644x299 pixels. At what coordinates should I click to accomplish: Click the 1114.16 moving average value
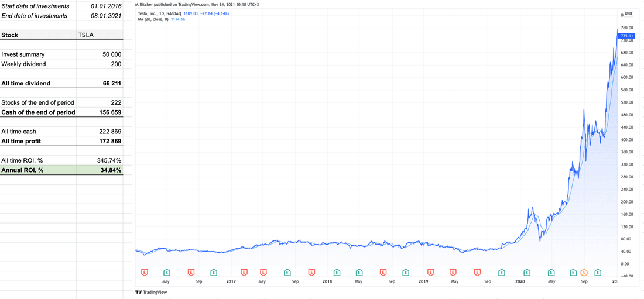(x=177, y=19)
